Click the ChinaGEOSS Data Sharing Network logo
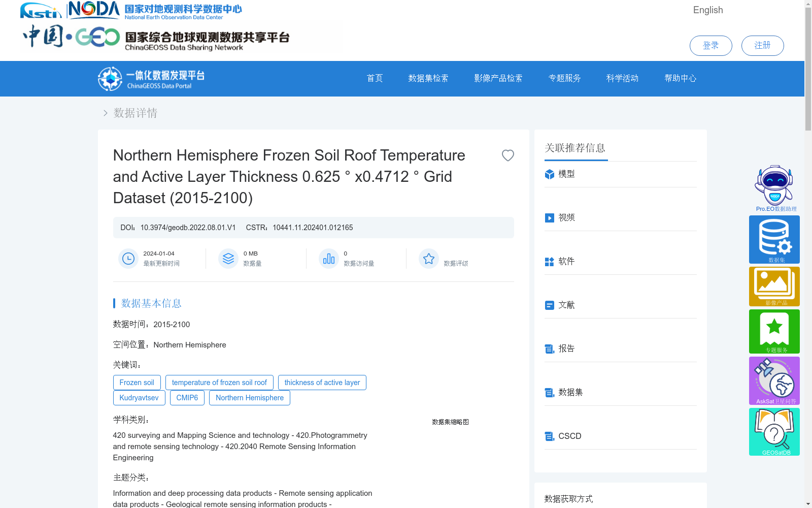 (156, 38)
